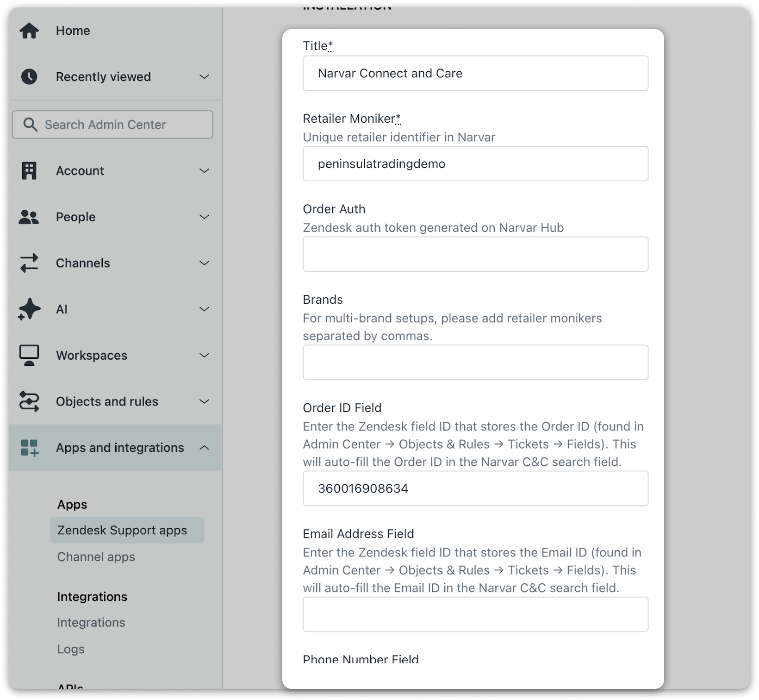This screenshot has height=700, width=759.
Task: Click the 'Title' label
Action: [x=318, y=46]
